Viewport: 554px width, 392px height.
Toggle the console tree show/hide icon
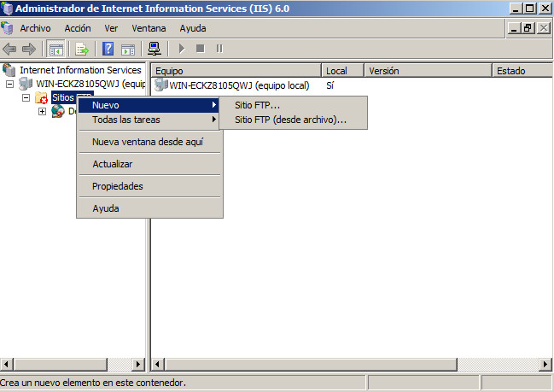(55, 49)
